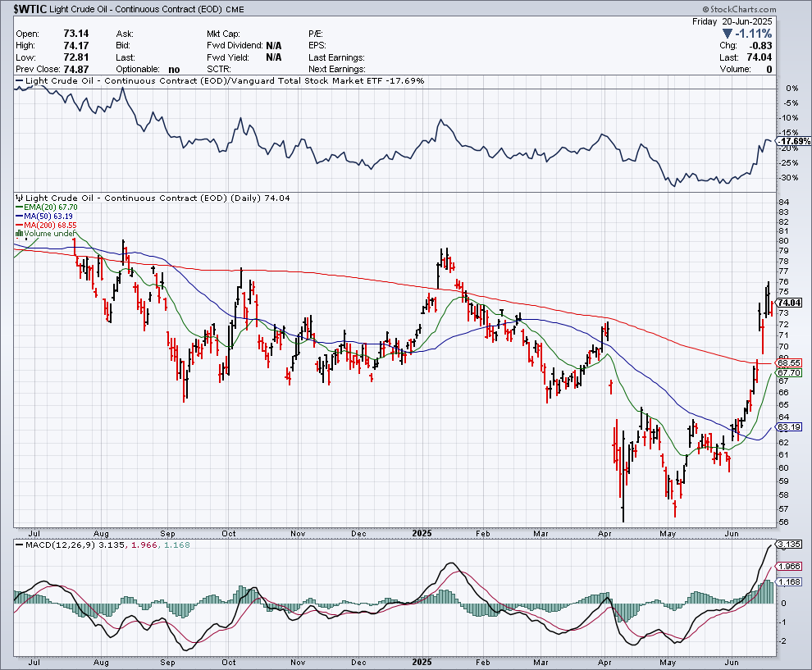The height and width of the screenshot is (670, 812).
Task: Click the Volume undef legend entry
Action: tap(50, 233)
